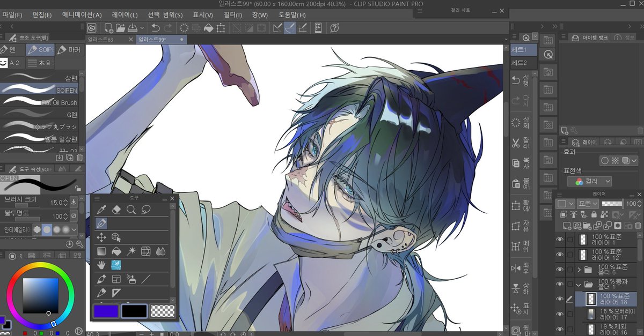
Task: Create a new raster layer
Action: pyautogui.click(x=567, y=226)
